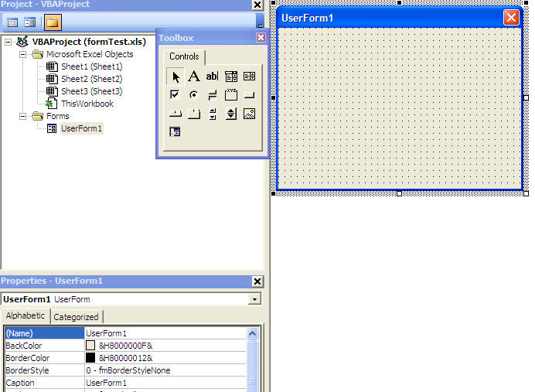Image resolution: width=535 pixels, height=392 pixels.
Task: Select the ScrollBar control in Toolbox
Action: click(x=213, y=114)
